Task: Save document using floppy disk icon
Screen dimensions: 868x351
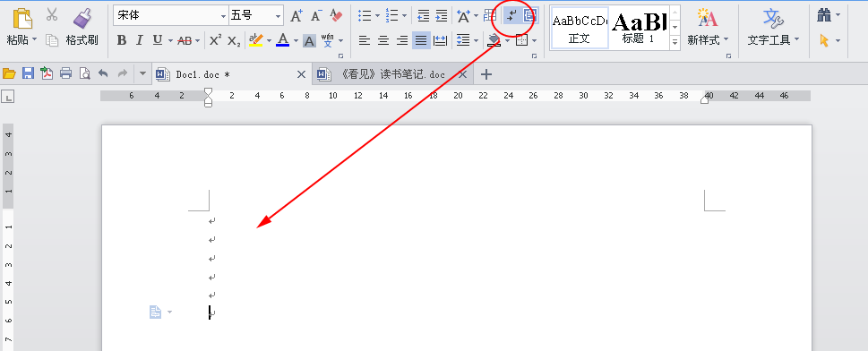Action: pos(28,73)
